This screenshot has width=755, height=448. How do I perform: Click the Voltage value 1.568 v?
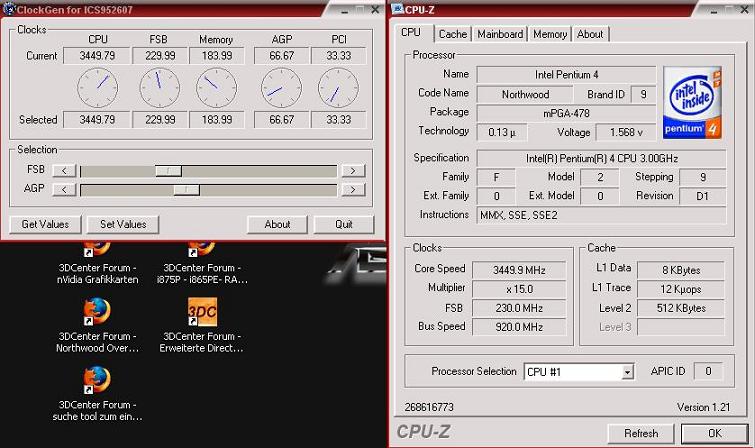click(x=626, y=132)
